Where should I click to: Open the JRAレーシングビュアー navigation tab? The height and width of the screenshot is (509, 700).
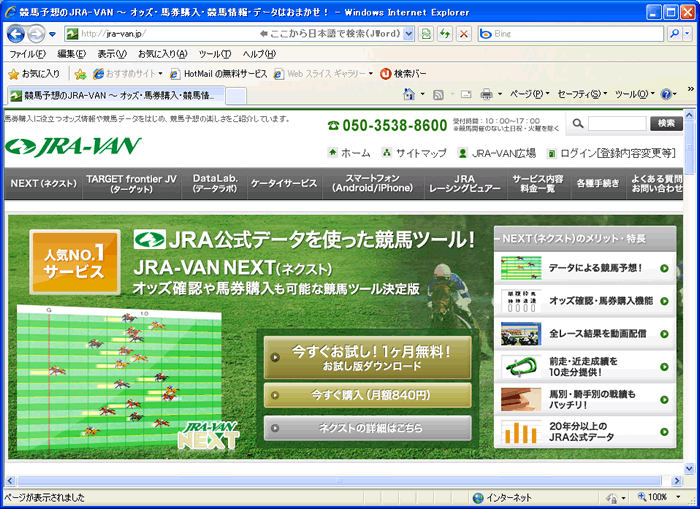(x=465, y=184)
